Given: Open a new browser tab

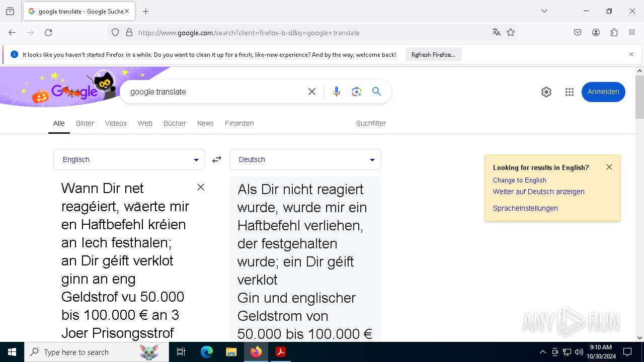Looking at the screenshot, I should click(146, 11).
